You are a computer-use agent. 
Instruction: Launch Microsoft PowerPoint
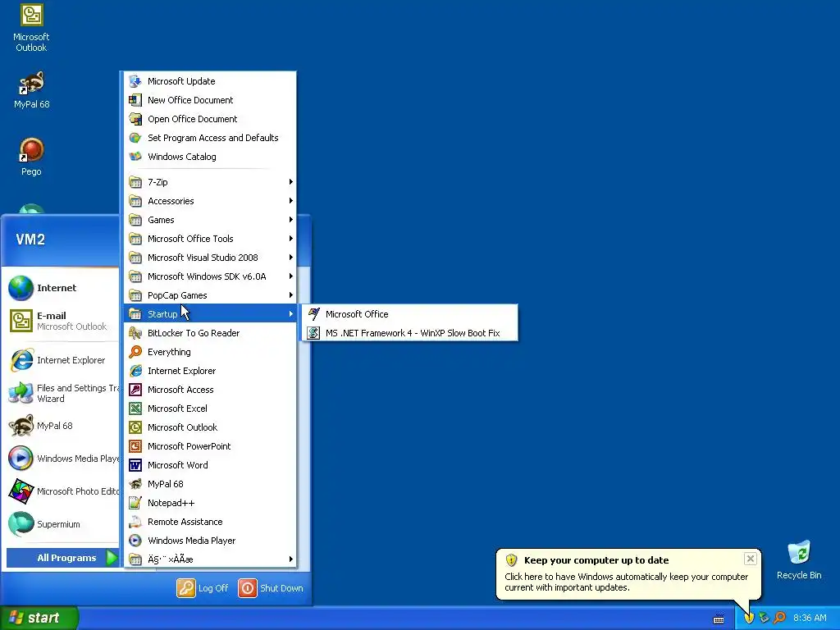point(210,445)
